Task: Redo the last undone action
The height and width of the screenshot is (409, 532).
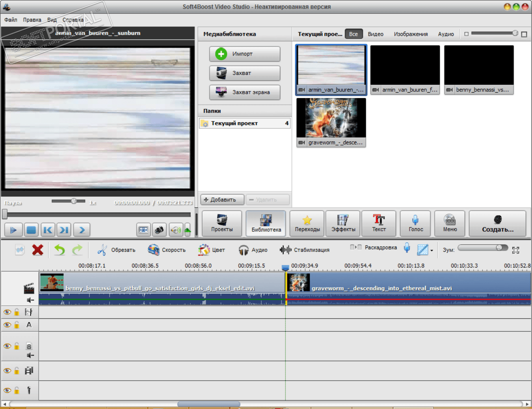Action: click(x=77, y=249)
